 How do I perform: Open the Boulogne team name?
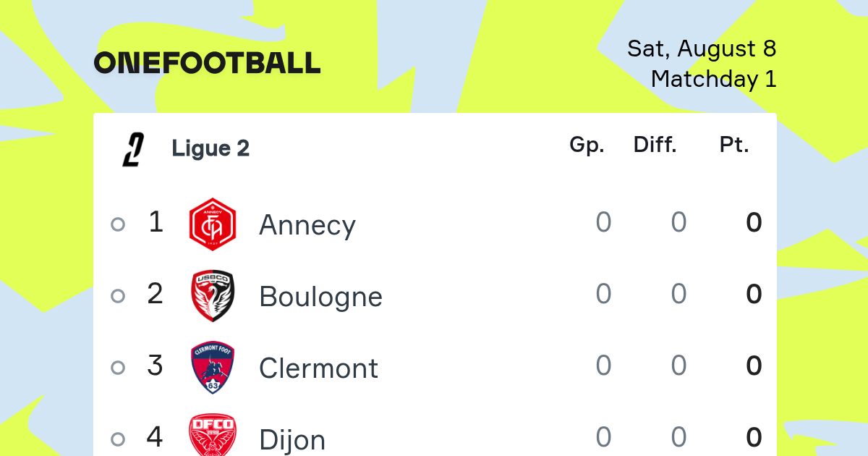click(320, 297)
